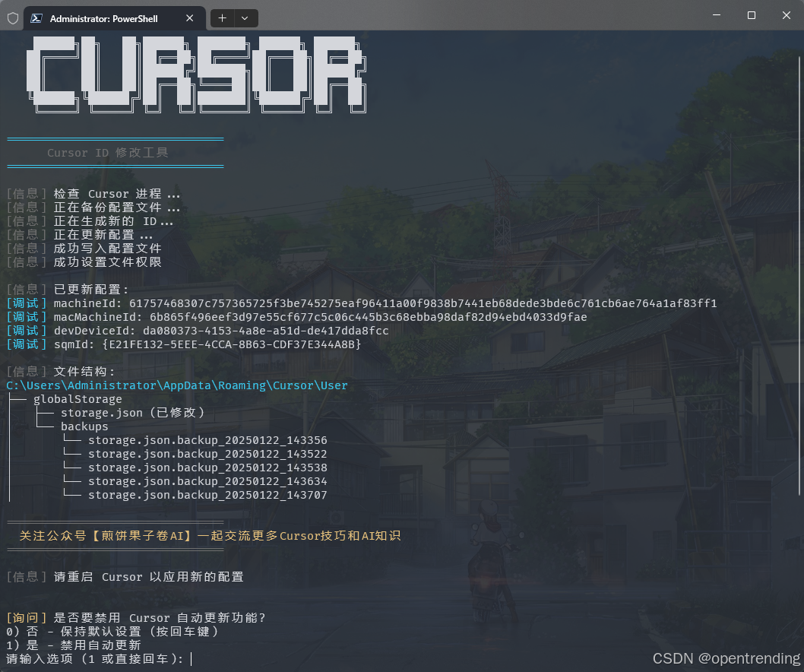Click the PowerShell icon on the tab

coord(36,18)
